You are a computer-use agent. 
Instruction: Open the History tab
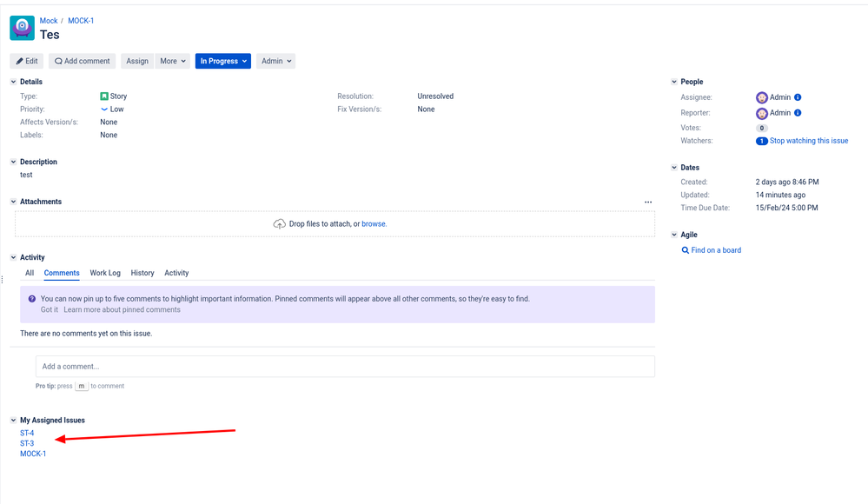pyautogui.click(x=142, y=273)
